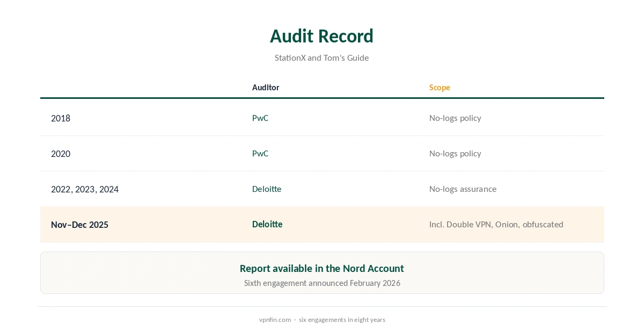Click "PwC" in the 2020 row
The image size is (644, 330).
(260, 153)
